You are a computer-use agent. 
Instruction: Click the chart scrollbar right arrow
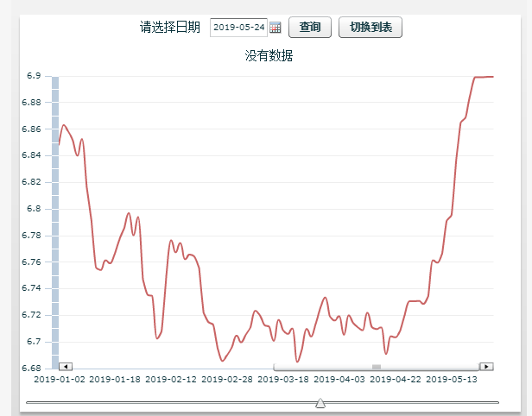[486, 367]
